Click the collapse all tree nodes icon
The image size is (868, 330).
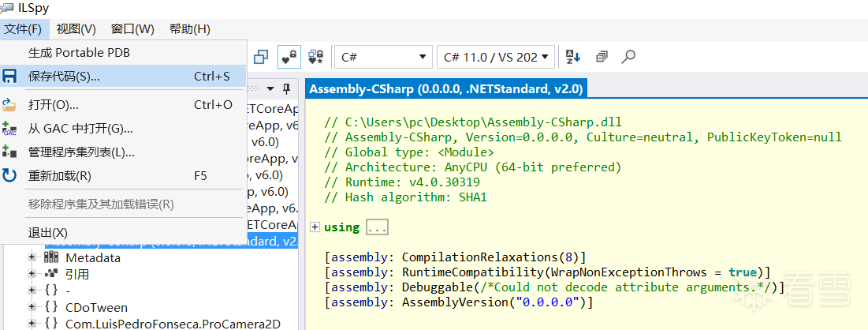[602, 57]
